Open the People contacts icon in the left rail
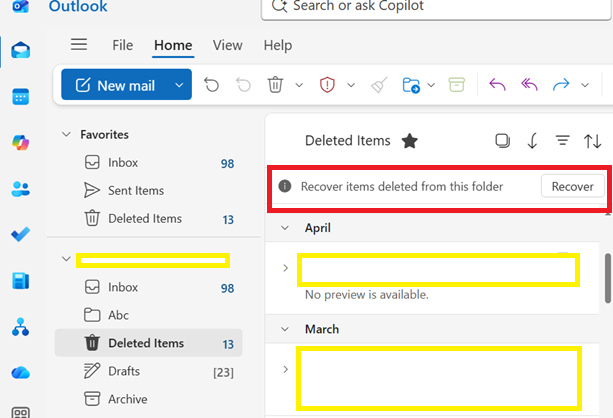This screenshot has width=613, height=418. click(x=20, y=189)
